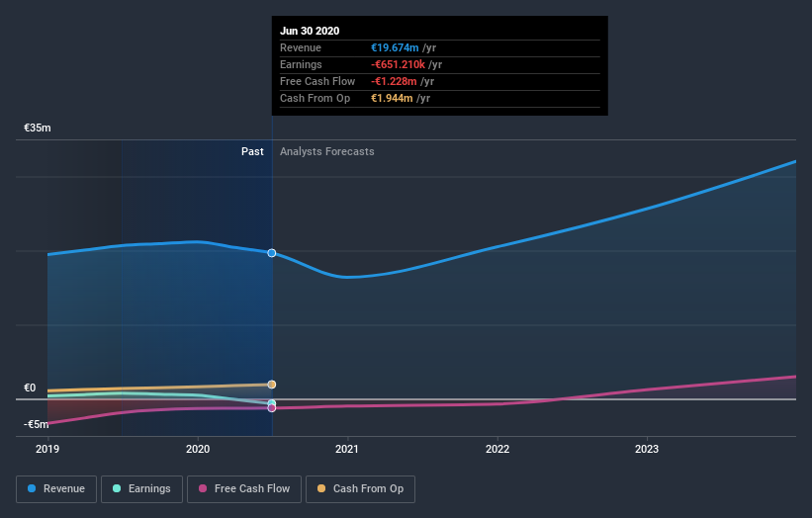Click the blue dot icon in Revenue legend
Screen dimensions: 812x518
[x=32, y=488]
